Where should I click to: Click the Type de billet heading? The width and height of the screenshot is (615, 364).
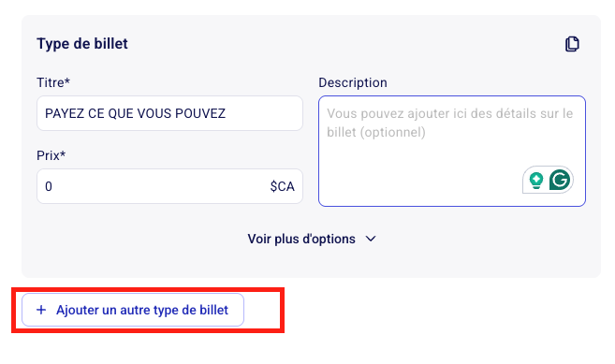click(82, 44)
